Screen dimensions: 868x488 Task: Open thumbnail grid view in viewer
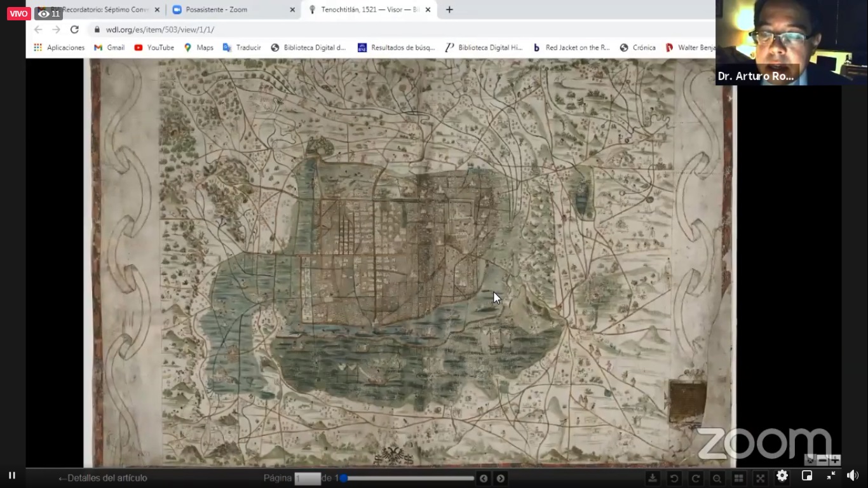(739, 478)
